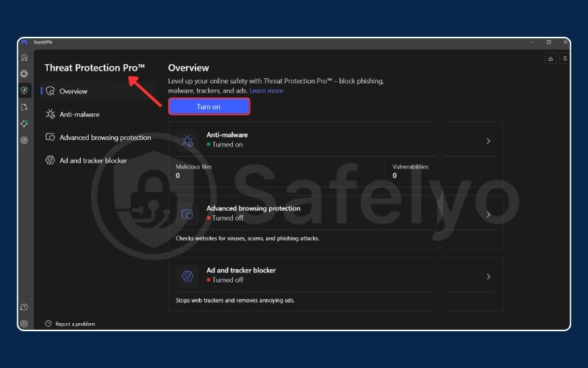The width and height of the screenshot is (588, 368).
Task: Turn on Threat Protection Pro
Action: click(x=209, y=107)
